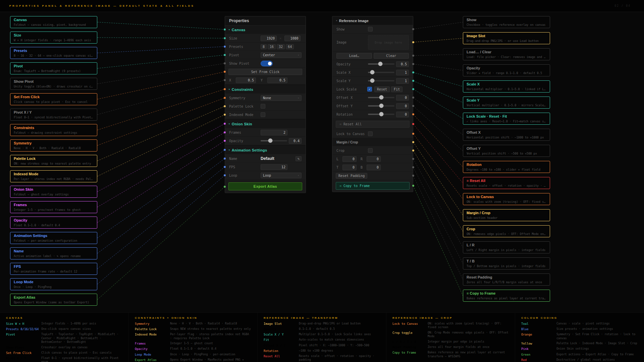Enable the reference image Show checkbox
This screenshot has width=644, height=362.
(x=370, y=29)
